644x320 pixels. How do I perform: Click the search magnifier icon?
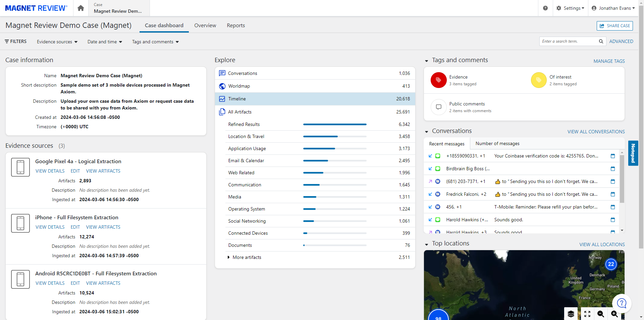point(601,41)
